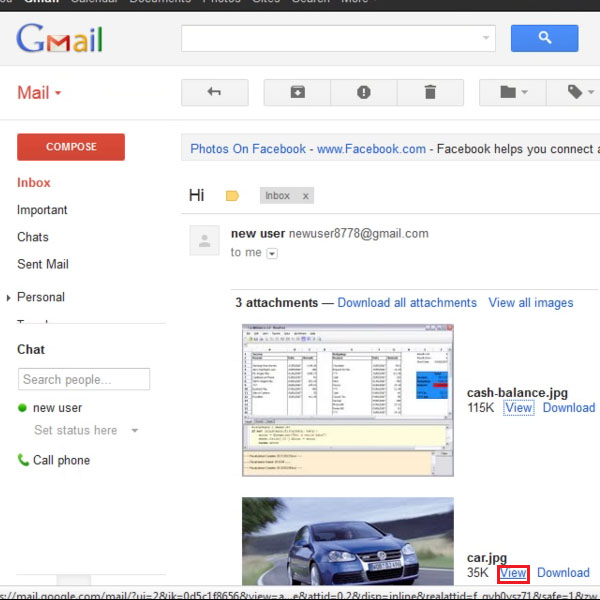Open Sent Mail
This screenshot has height=600, width=600.
(43, 264)
